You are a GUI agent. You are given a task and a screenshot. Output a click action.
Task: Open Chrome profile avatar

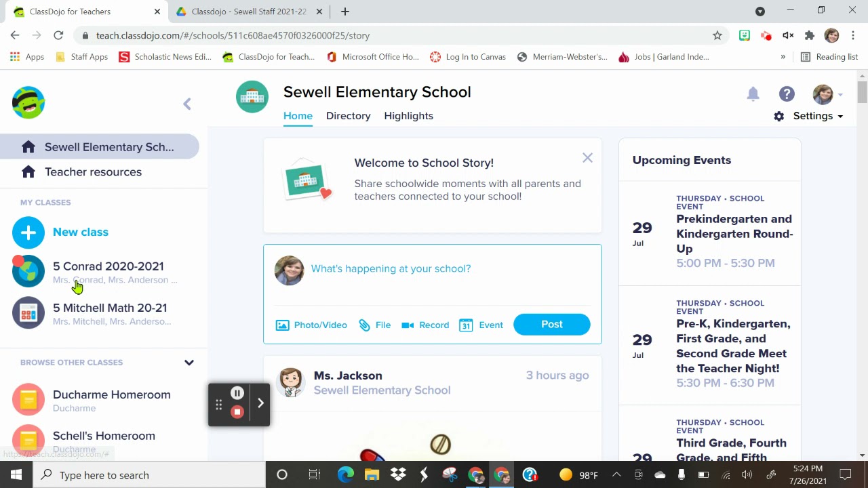831,35
